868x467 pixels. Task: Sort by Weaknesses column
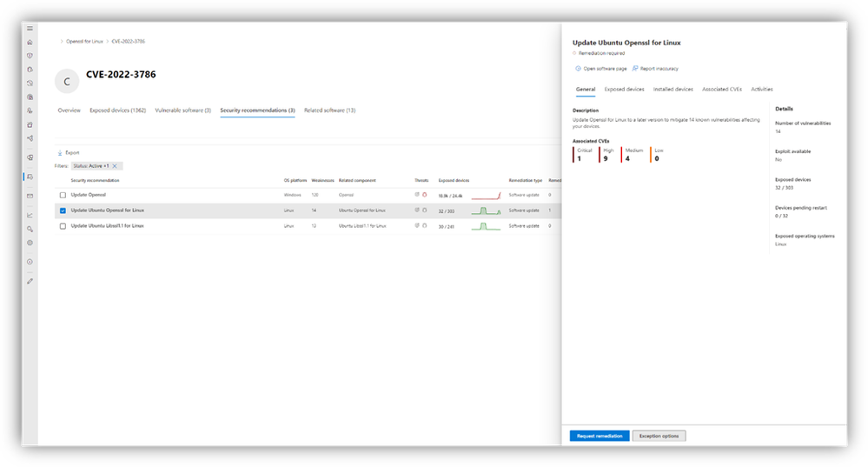pos(322,181)
